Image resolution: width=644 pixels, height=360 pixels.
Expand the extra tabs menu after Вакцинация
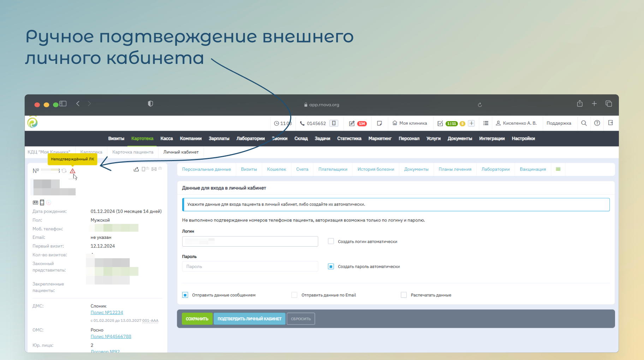558,169
